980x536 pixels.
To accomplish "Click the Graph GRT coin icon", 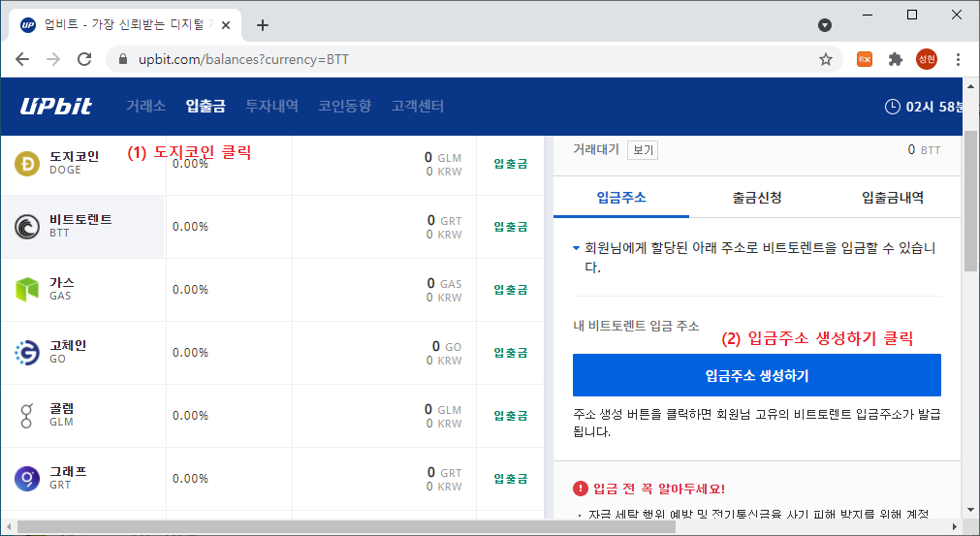I will (x=27, y=479).
